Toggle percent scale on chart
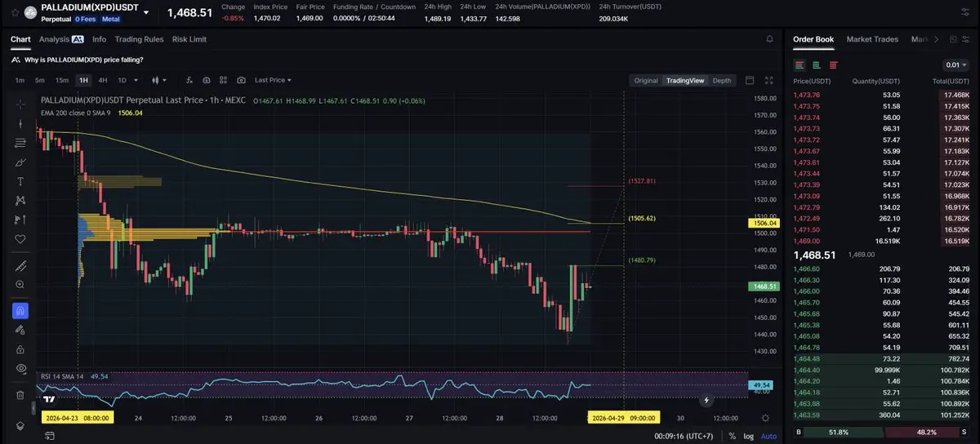 pos(732,436)
